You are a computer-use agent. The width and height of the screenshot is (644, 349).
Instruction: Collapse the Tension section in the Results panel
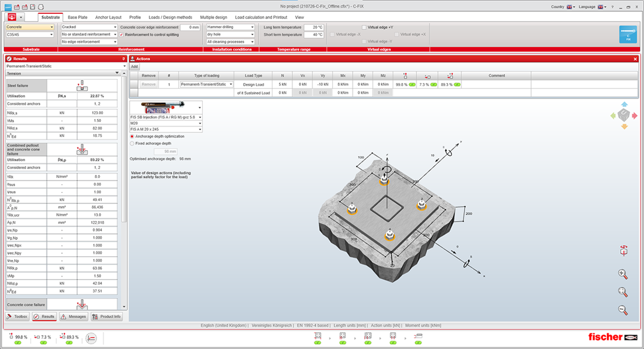point(117,73)
